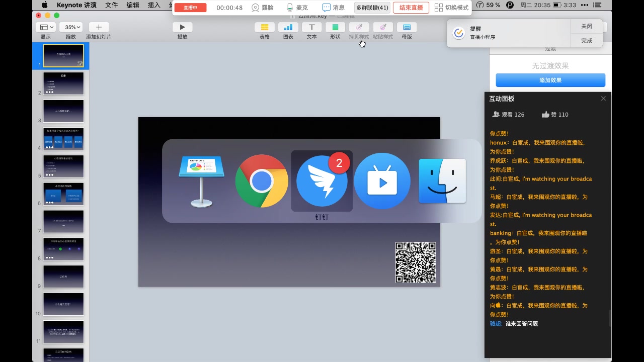Click 关闭 on the reminder notification

click(x=587, y=26)
